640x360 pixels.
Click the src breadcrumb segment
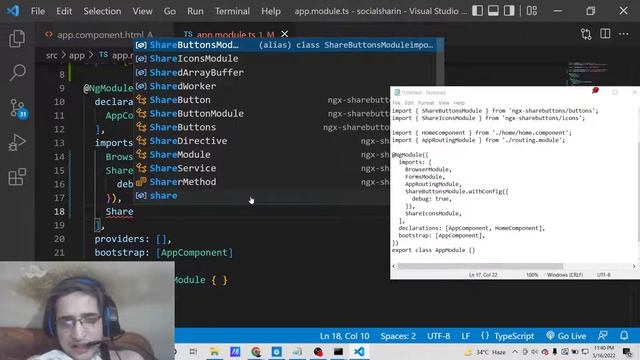click(x=51, y=55)
